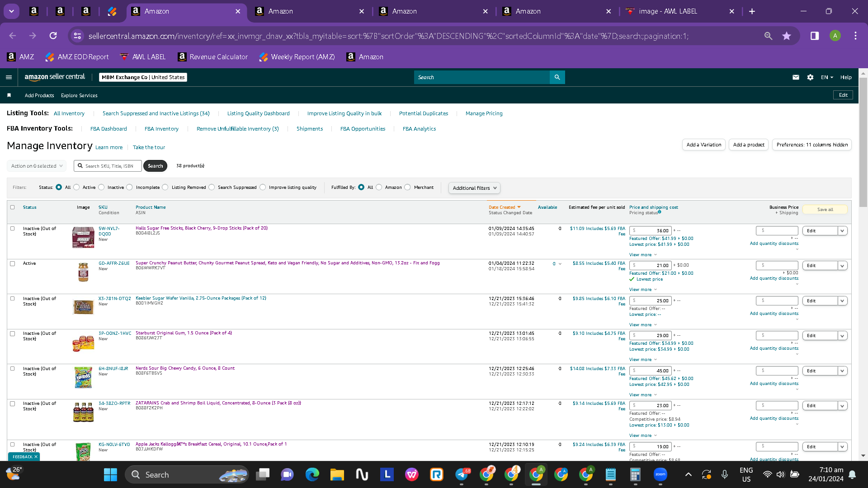This screenshot has width=868, height=488.
Task: Close the Feedback tab with its X
Action: click(x=36, y=457)
